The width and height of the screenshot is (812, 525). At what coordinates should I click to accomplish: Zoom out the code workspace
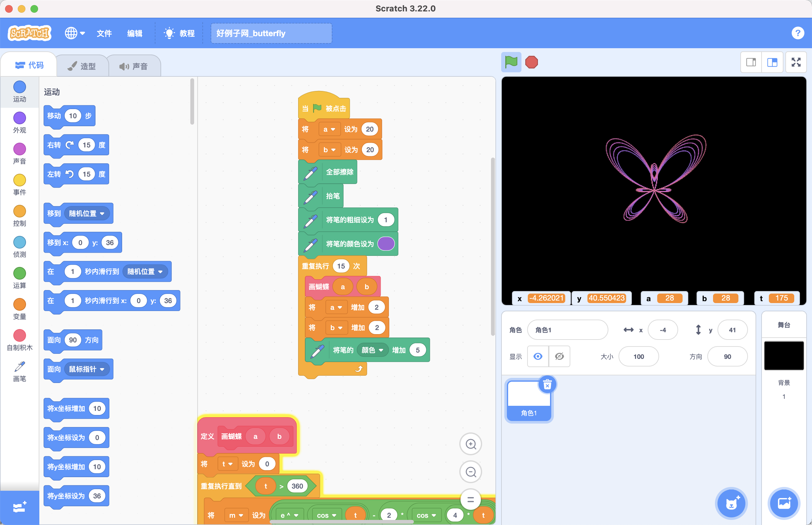[x=471, y=472]
